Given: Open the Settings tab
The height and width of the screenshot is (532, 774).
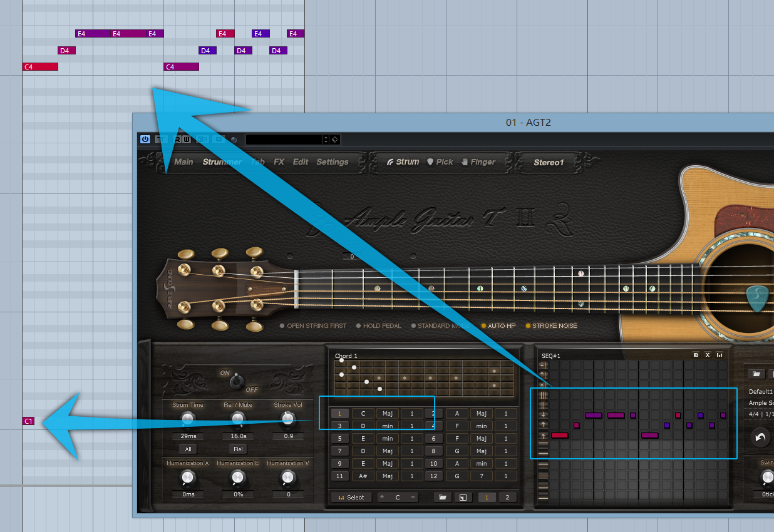Looking at the screenshot, I should (x=332, y=161).
